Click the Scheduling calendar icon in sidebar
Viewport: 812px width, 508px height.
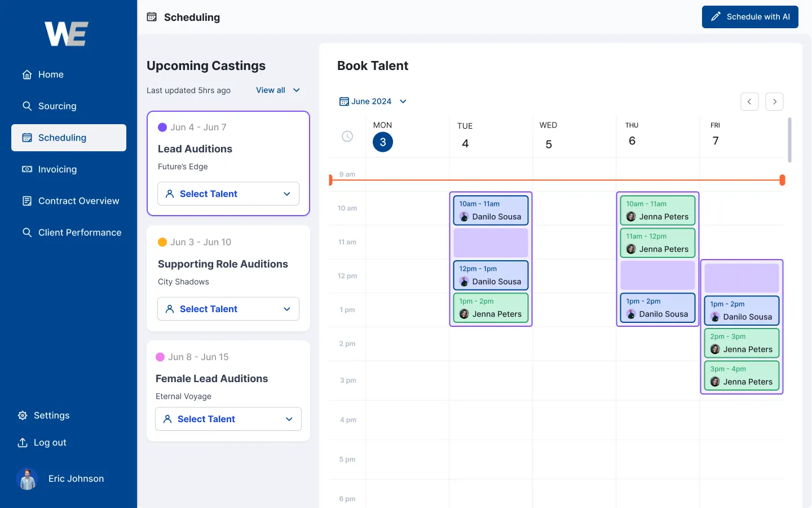click(27, 138)
